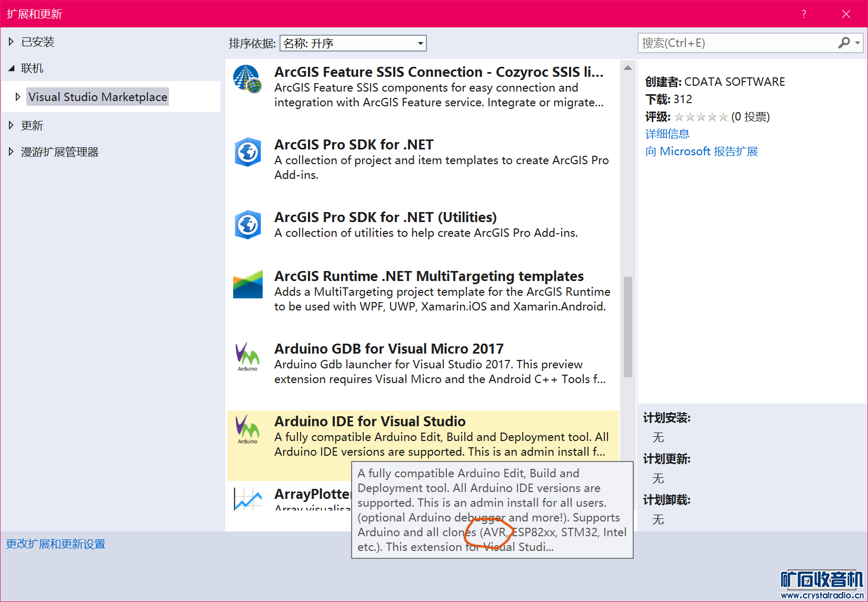Click the 下载: 312 download count
Image resolution: width=868 pixels, height=602 pixels.
pyautogui.click(x=669, y=99)
